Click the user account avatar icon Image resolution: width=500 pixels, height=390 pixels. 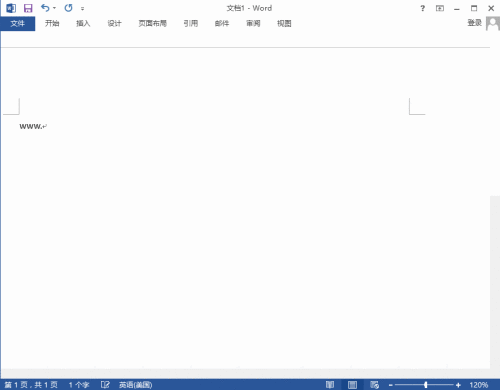click(493, 23)
